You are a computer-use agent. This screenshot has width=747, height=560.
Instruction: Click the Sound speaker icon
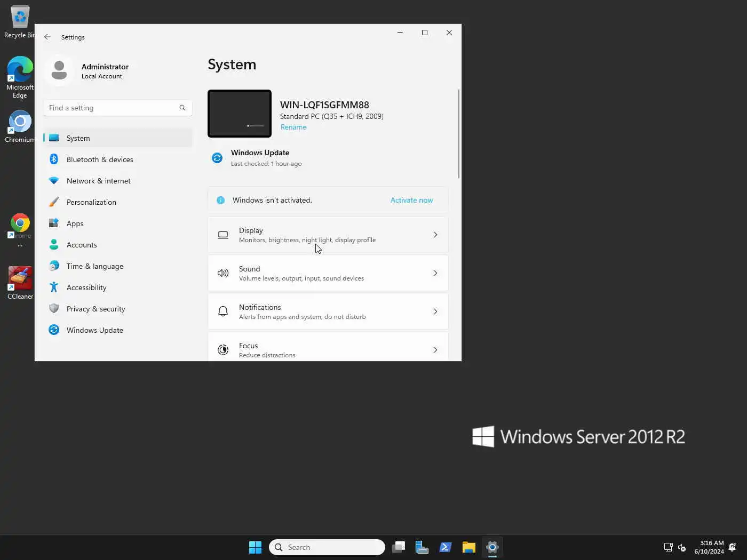pyautogui.click(x=223, y=273)
